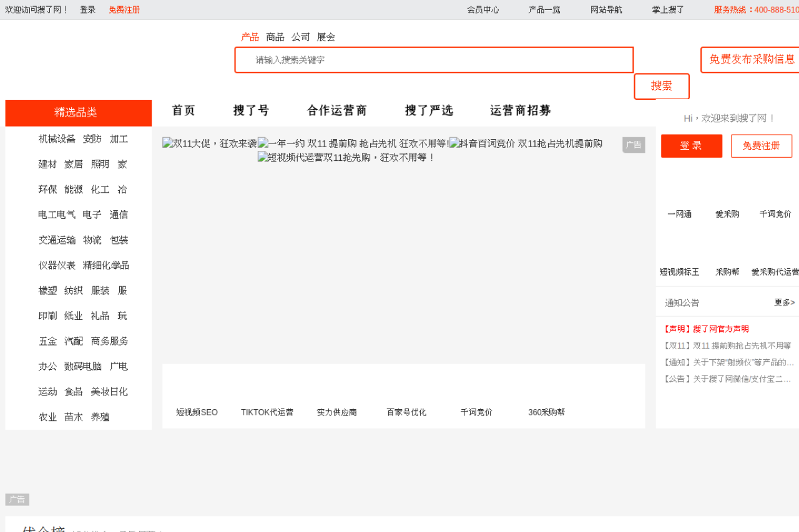This screenshot has width=799, height=532.
Task: Open 搜了号 in the navigation bar
Action: (251, 110)
